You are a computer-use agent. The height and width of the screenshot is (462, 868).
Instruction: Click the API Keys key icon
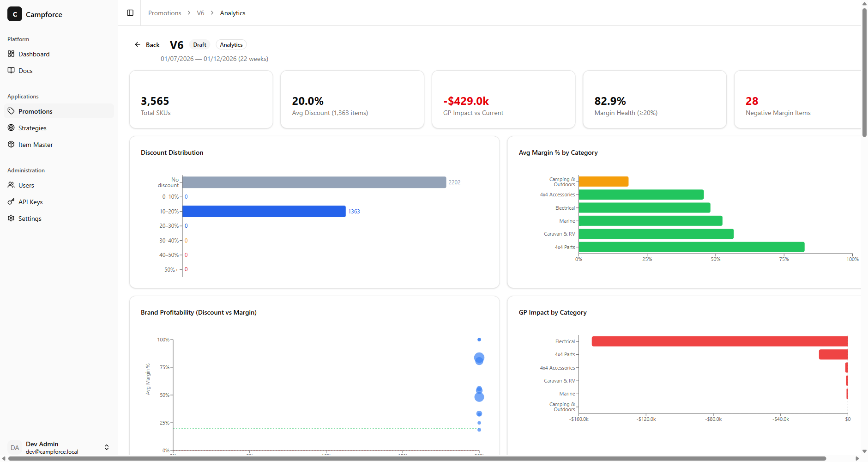click(x=11, y=201)
